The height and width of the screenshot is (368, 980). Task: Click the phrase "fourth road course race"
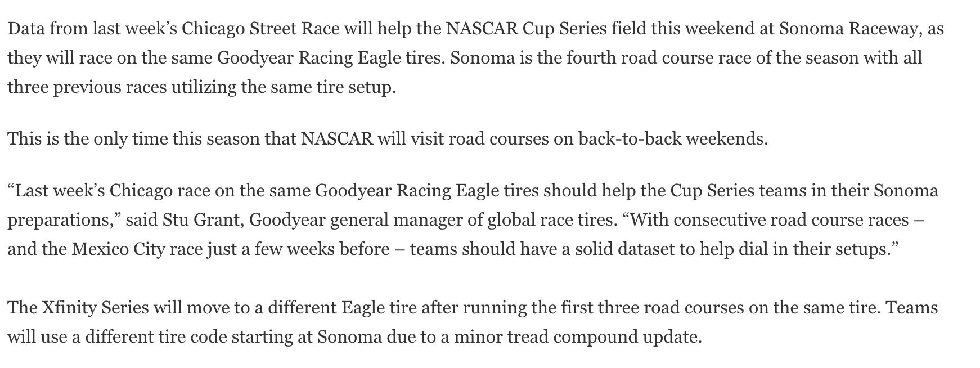(x=655, y=58)
